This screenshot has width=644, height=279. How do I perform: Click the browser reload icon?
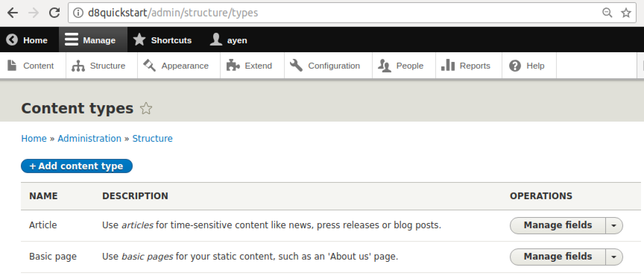coord(54,13)
